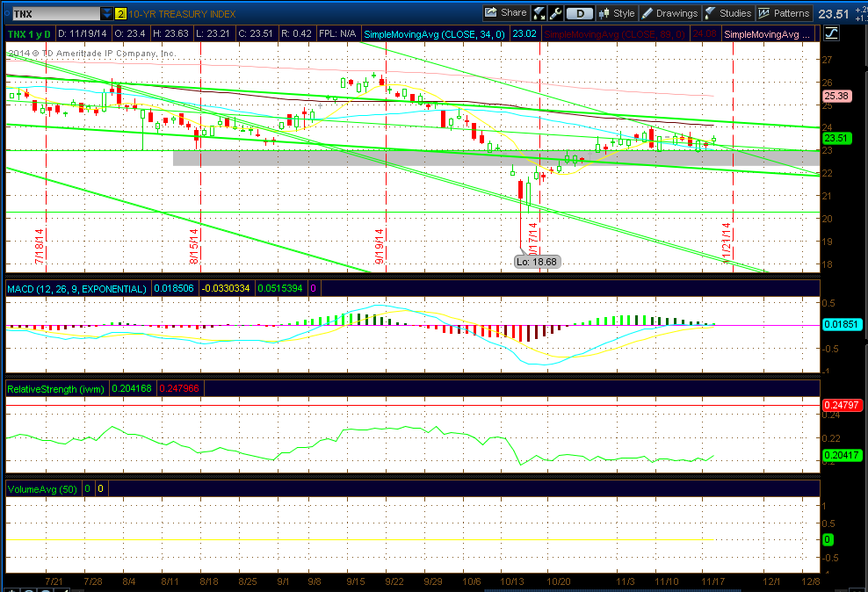This screenshot has height=592, width=868.
Task: Click the truncated SimpleMovingAvg ... label
Action: pyautogui.click(x=767, y=34)
